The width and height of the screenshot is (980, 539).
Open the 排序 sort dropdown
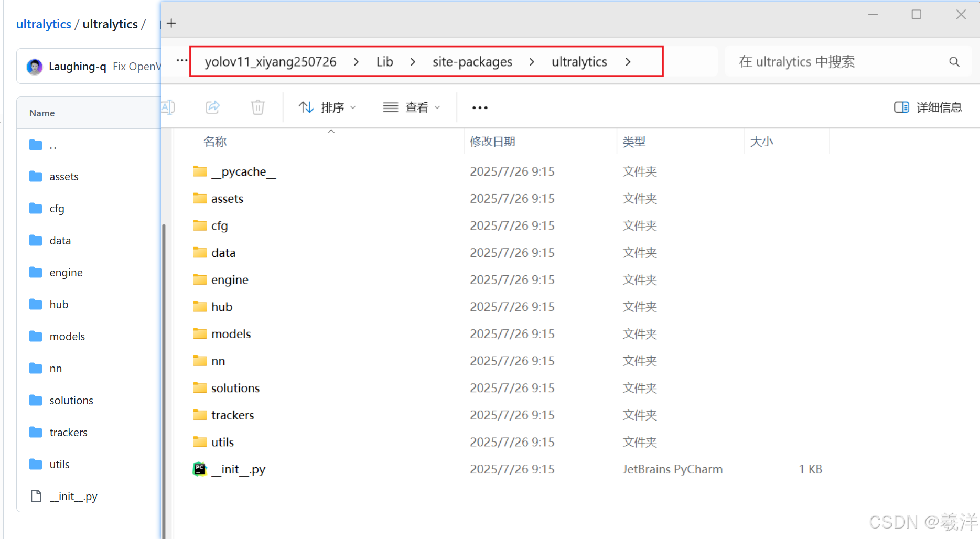pos(328,107)
